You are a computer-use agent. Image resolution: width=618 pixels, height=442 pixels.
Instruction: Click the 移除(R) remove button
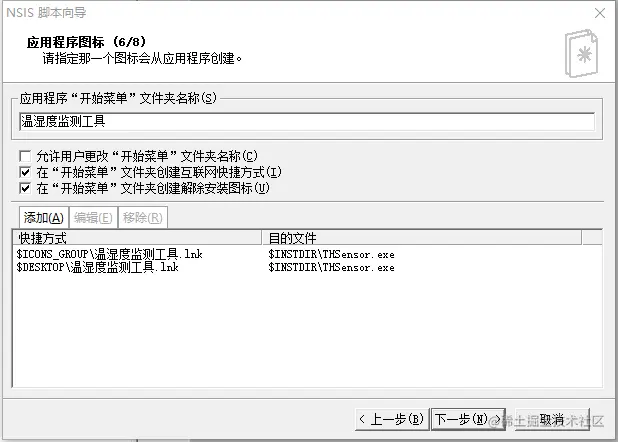(143, 217)
